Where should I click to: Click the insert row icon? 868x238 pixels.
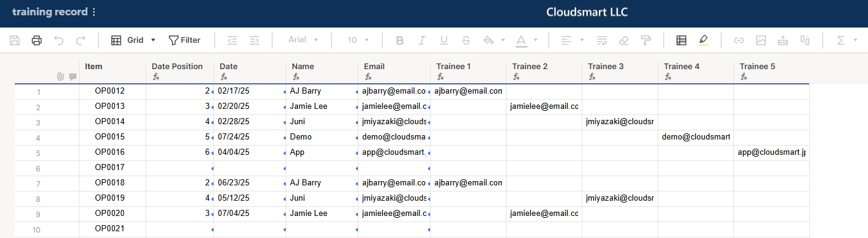coord(783,40)
